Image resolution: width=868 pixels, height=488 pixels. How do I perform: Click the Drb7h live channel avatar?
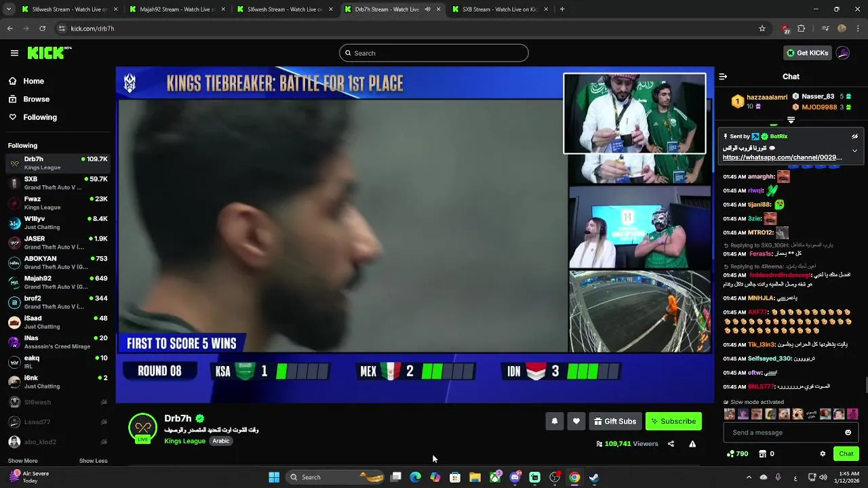(x=142, y=428)
